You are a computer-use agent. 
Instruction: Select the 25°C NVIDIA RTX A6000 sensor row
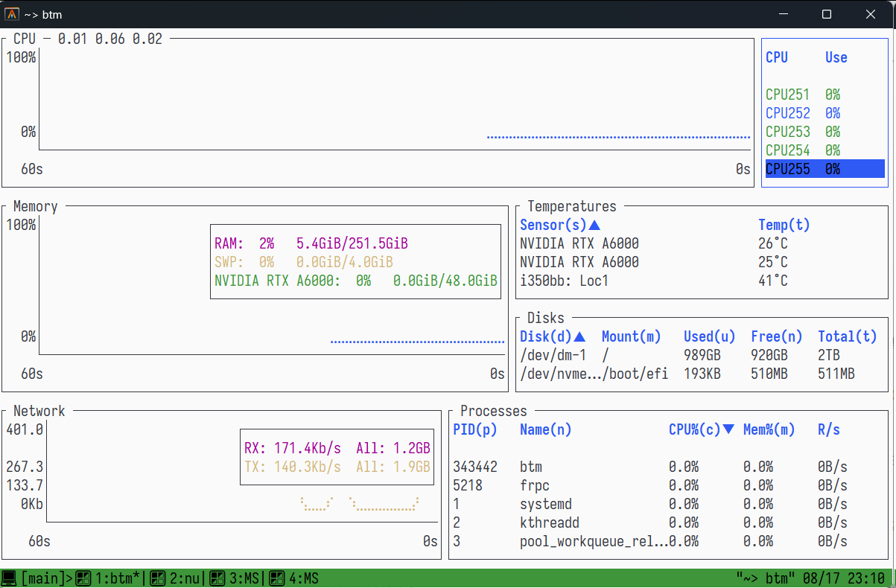coord(702,262)
